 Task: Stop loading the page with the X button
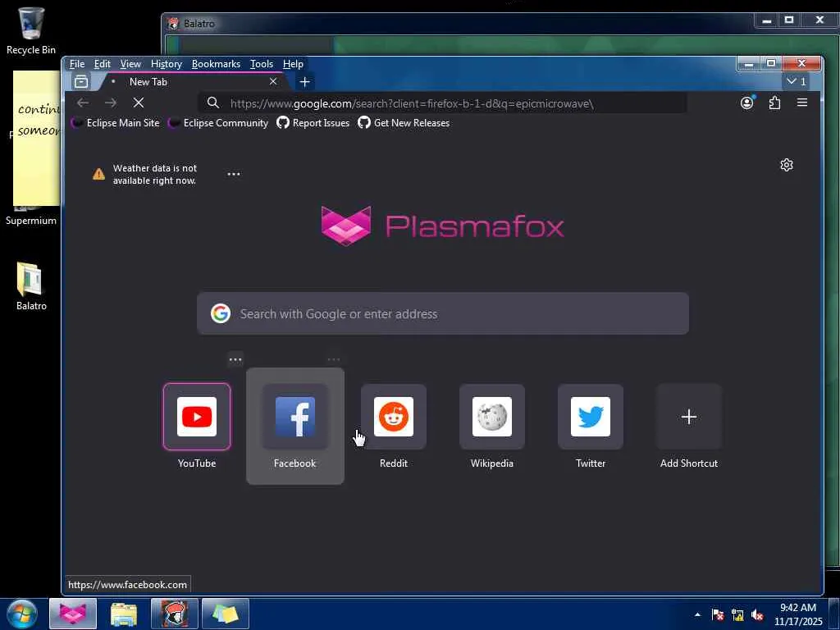tap(138, 103)
